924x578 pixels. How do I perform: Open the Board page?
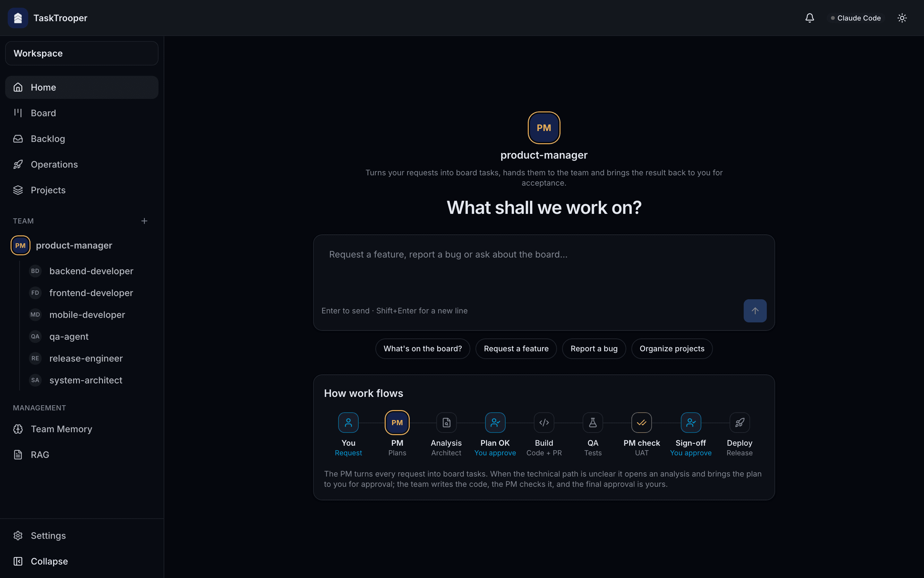pos(82,113)
